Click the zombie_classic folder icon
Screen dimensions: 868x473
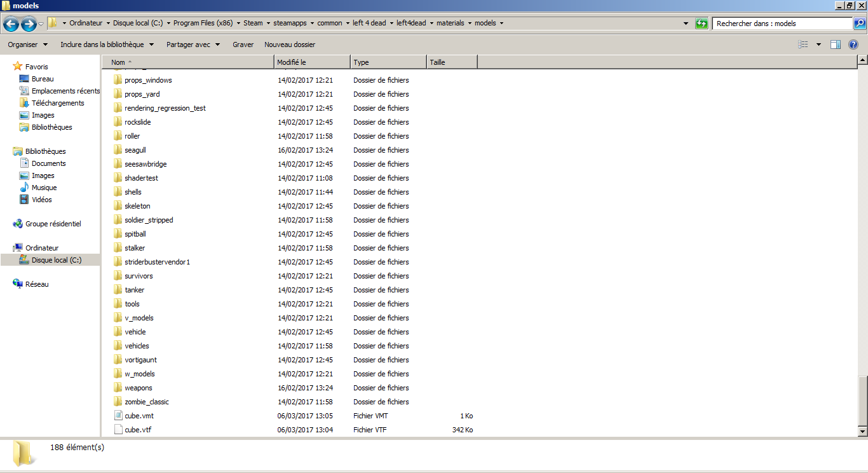click(x=118, y=402)
